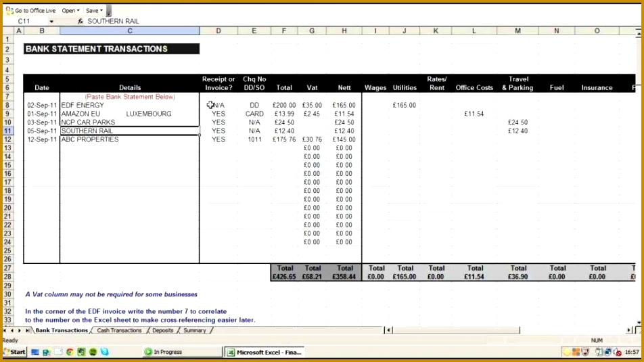The width and height of the screenshot is (644, 362).
Task: Select row 27 header
Action: [x=8, y=268]
